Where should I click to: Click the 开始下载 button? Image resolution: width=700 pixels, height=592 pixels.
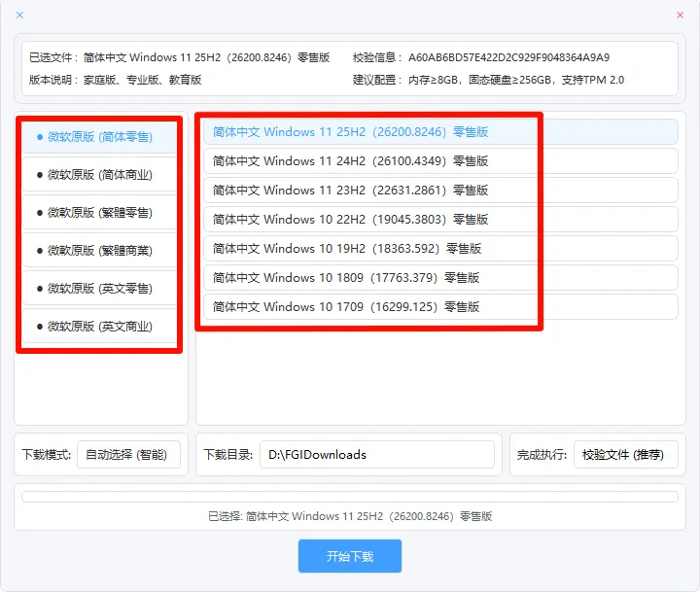point(350,556)
